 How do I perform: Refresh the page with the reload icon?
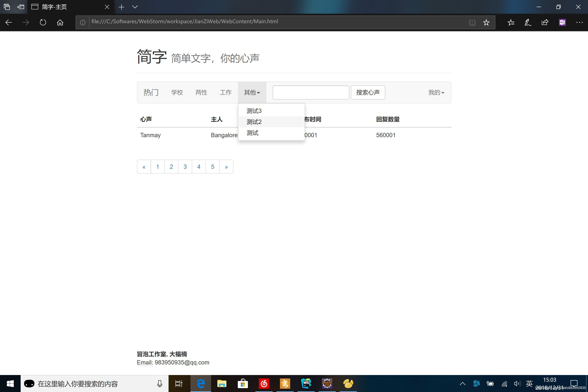pyautogui.click(x=43, y=22)
